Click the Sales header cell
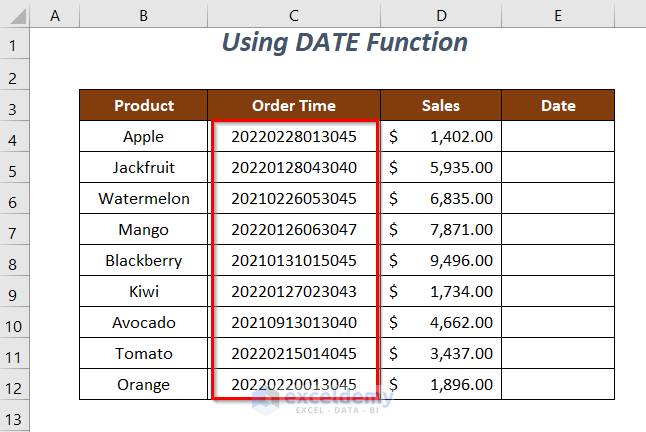Image resolution: width=646 pixels, height=432 pixels. (x=441, y=105)
